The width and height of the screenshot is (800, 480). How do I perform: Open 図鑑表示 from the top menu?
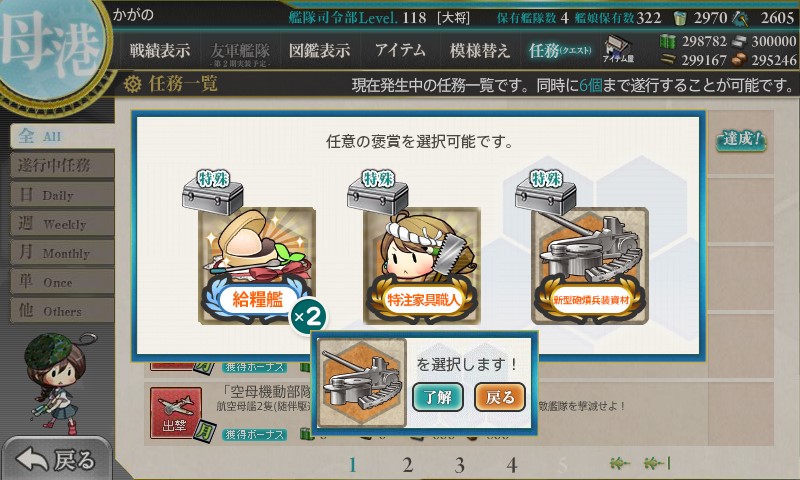pos(319,50)
